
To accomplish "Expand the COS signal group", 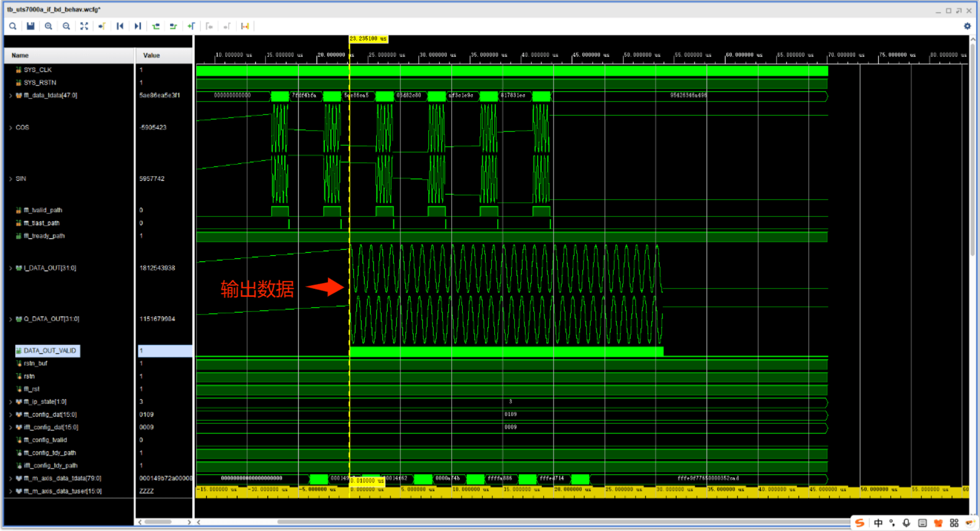I will [x=11, y=127].
